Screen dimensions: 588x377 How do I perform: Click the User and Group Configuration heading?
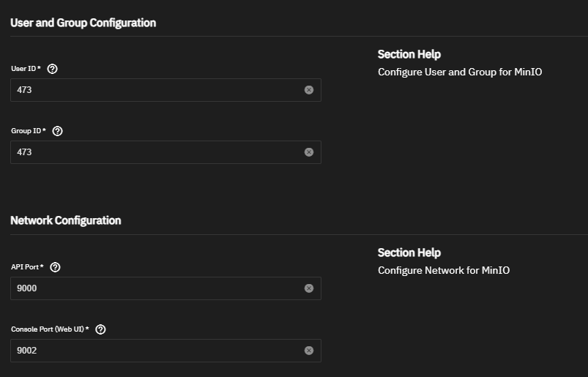click(83, 23)
